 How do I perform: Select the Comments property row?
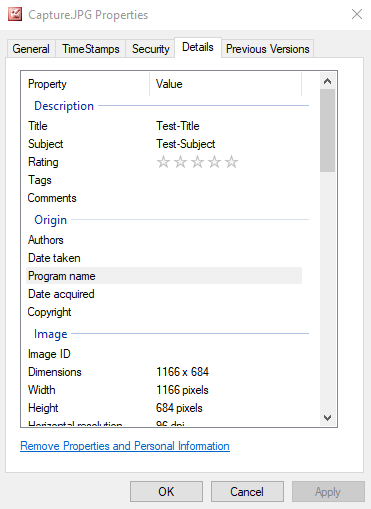pyautogui.click(x=164, y=198)
